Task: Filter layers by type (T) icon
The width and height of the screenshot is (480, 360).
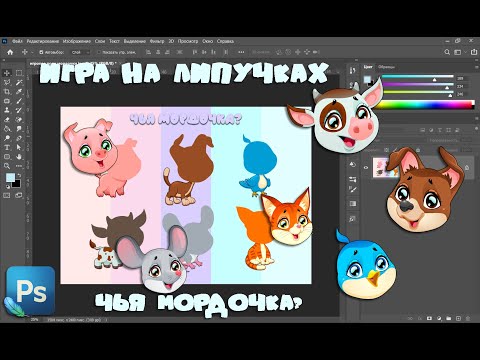Action: (440, 130)
